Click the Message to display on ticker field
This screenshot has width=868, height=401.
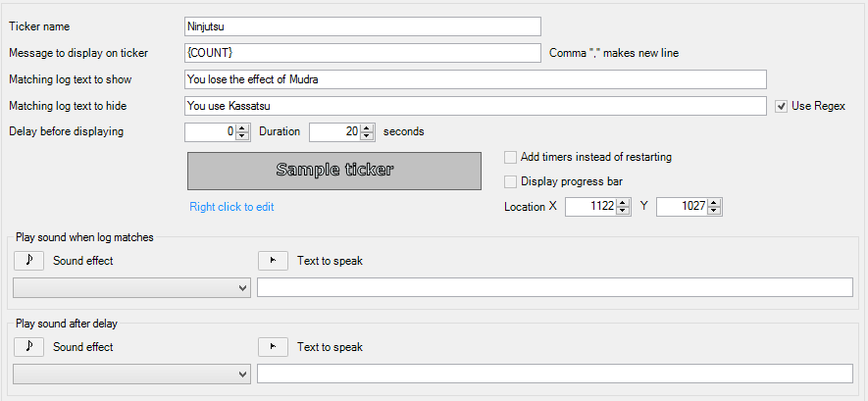362,53
